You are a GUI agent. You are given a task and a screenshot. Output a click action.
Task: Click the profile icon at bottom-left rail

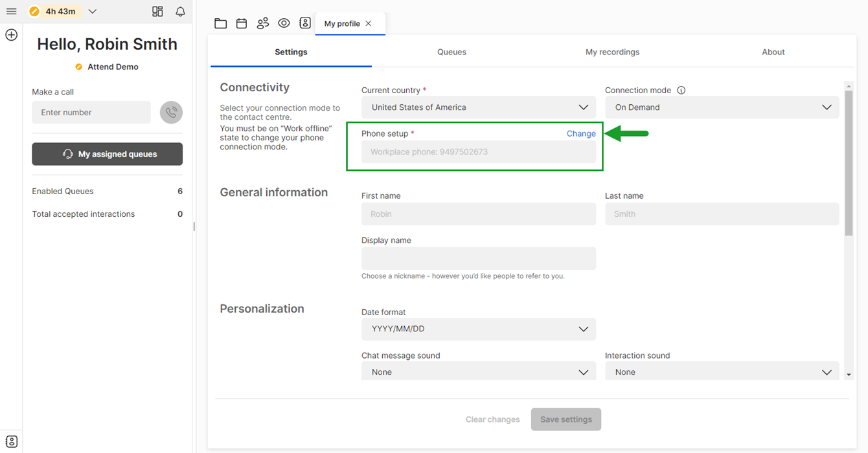coord(11,442)
